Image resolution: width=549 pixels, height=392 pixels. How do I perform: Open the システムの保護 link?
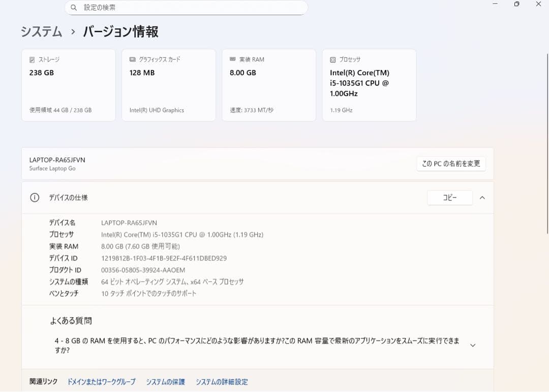(x=165, y=381)
